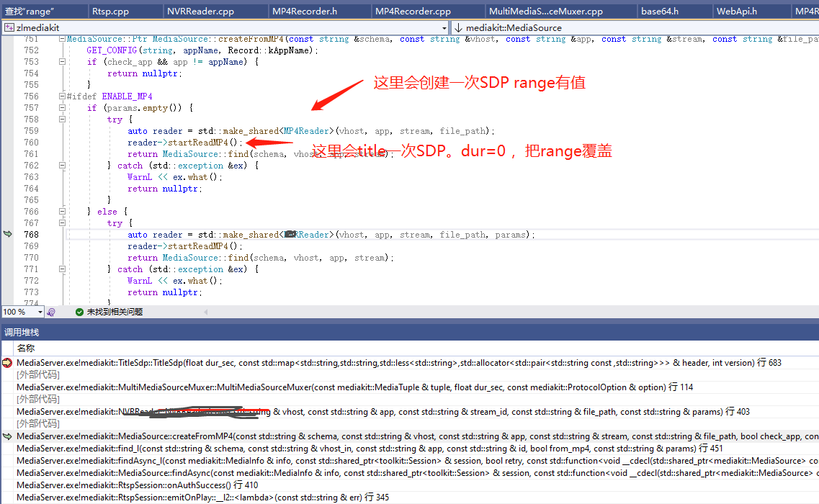Click the red arrow icon on the TitleSdp stack frame
This screenshot has height=504, width=819.
pyautogui.click(x=6, y=362)
